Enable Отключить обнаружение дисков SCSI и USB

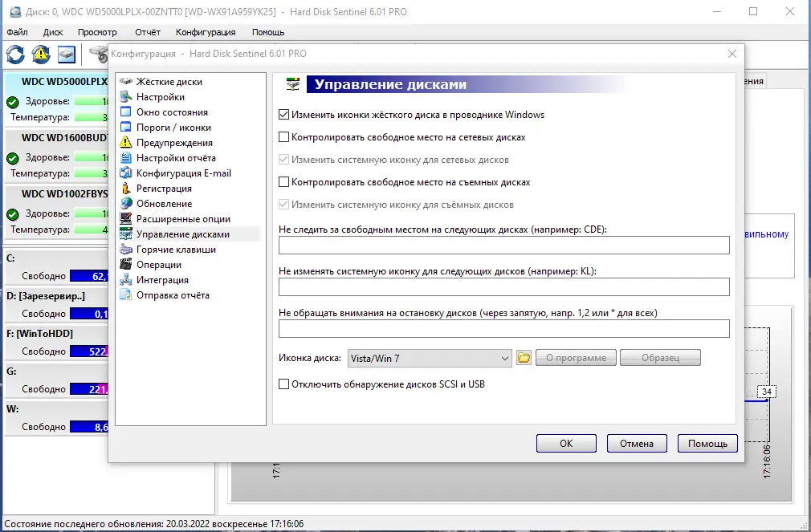pyautogui.click(x=283, y=384)
